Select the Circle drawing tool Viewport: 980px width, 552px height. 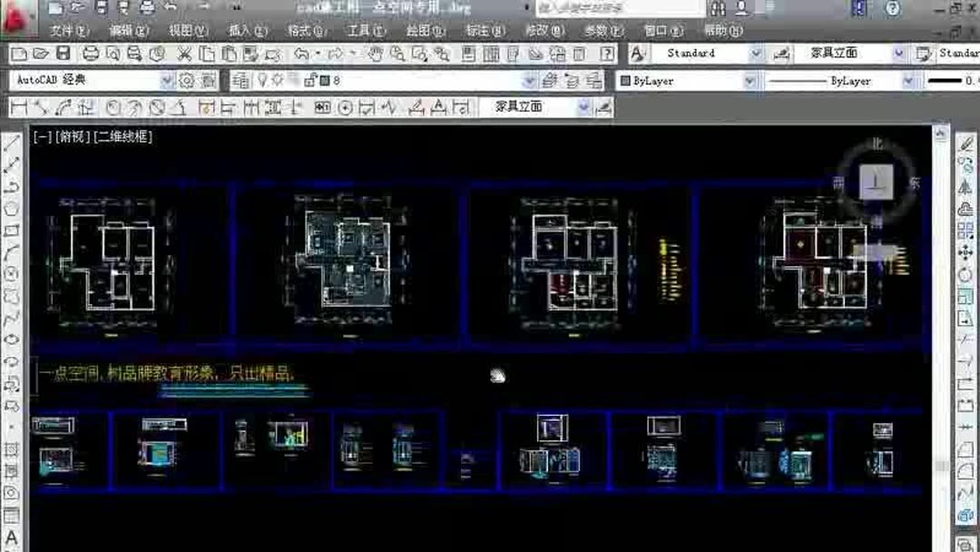coord(11,272)
